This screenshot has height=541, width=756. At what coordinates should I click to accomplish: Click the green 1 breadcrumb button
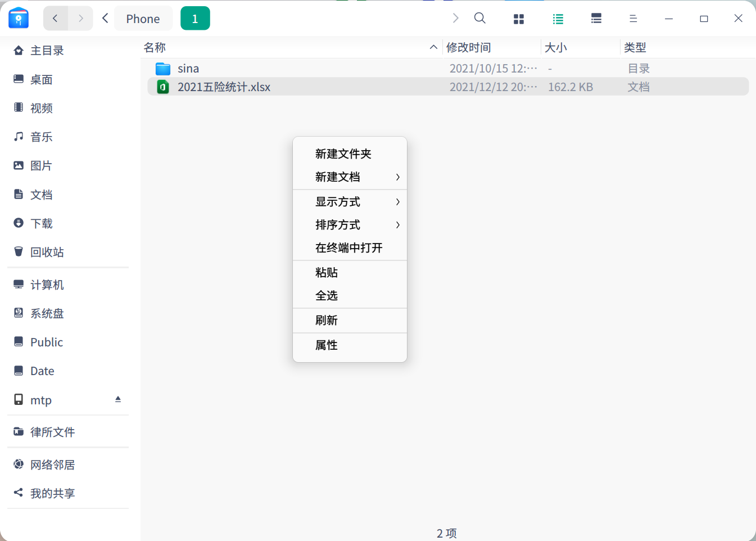click(195, 19)
